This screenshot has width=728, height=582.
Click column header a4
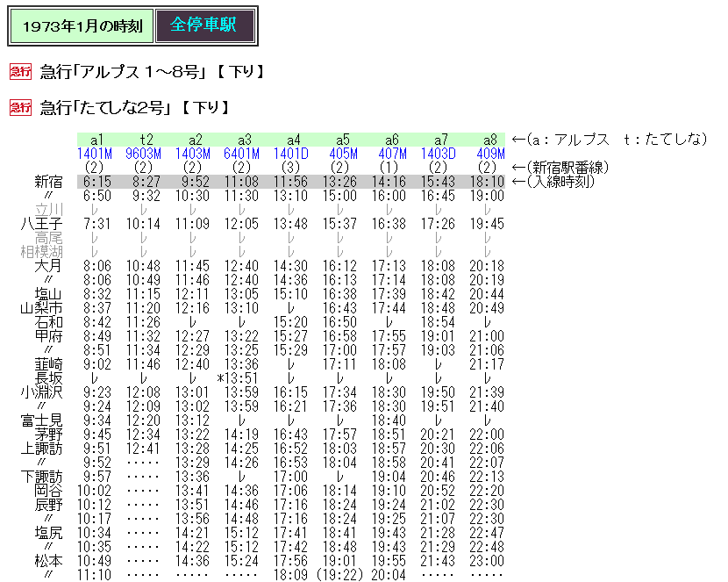point(294,140)
